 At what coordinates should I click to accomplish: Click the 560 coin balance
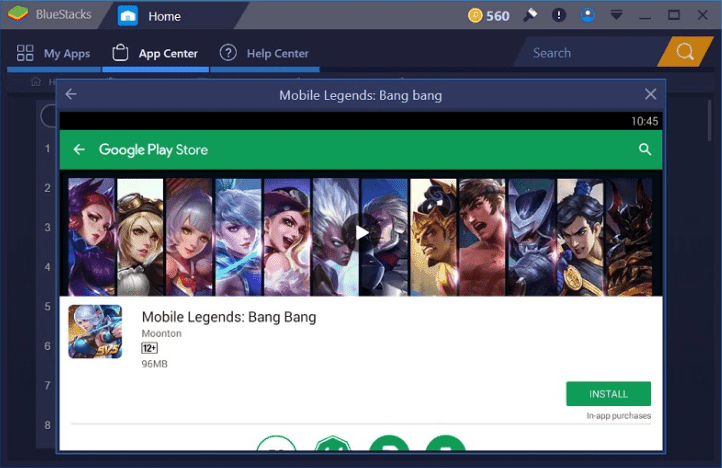[498, 16]
